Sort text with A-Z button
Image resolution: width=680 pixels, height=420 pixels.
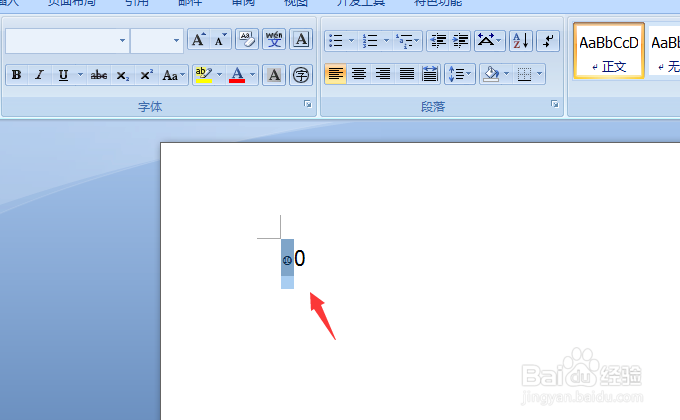coord(521,41)
